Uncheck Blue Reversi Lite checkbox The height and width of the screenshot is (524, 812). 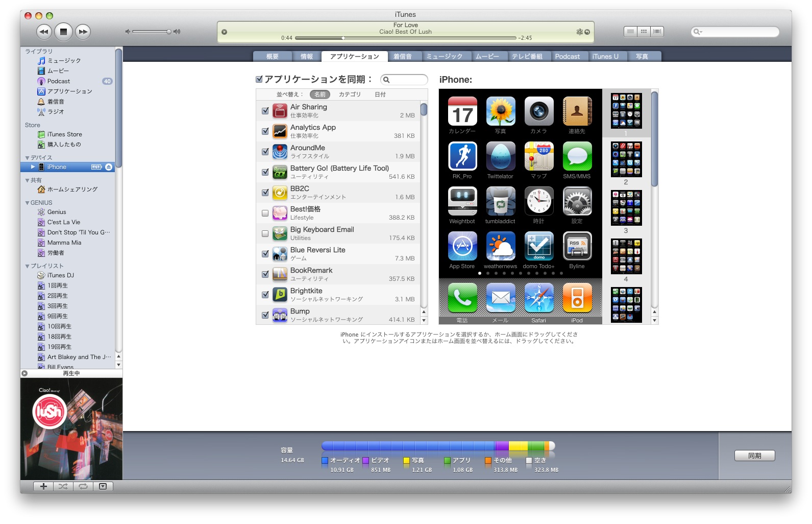pyautogui.click(x=265, y=254)
